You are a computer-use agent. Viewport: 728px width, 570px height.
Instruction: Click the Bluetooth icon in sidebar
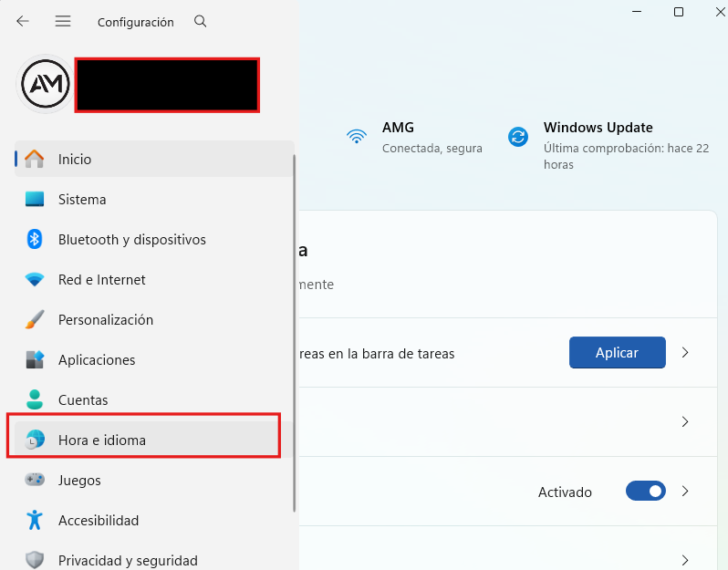[35, 239]
